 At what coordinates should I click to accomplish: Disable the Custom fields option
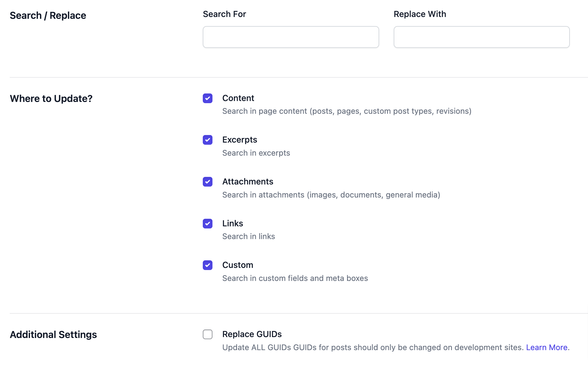click(x=208, y=265)
